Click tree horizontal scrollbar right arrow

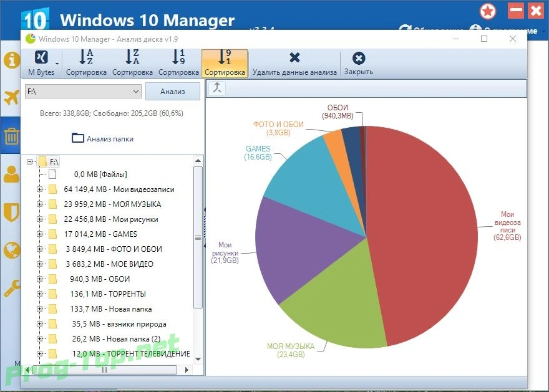(x=187, y=370)
